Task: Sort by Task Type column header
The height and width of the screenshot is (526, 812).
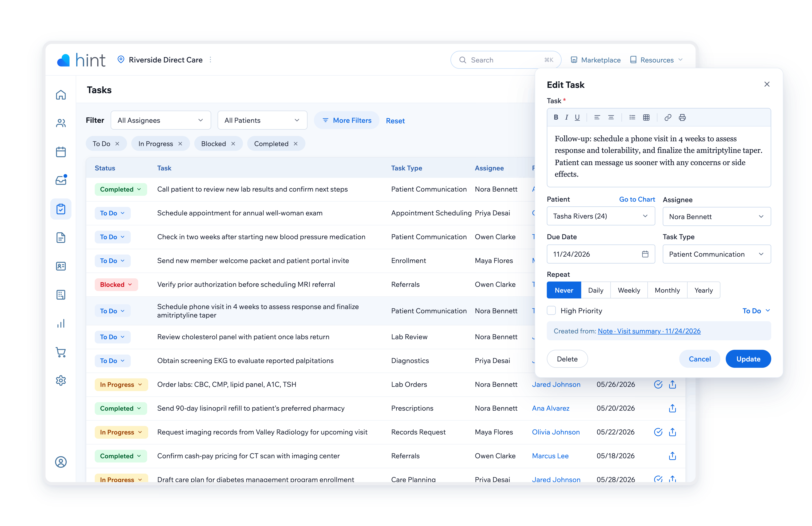Action: coord(406,168)
